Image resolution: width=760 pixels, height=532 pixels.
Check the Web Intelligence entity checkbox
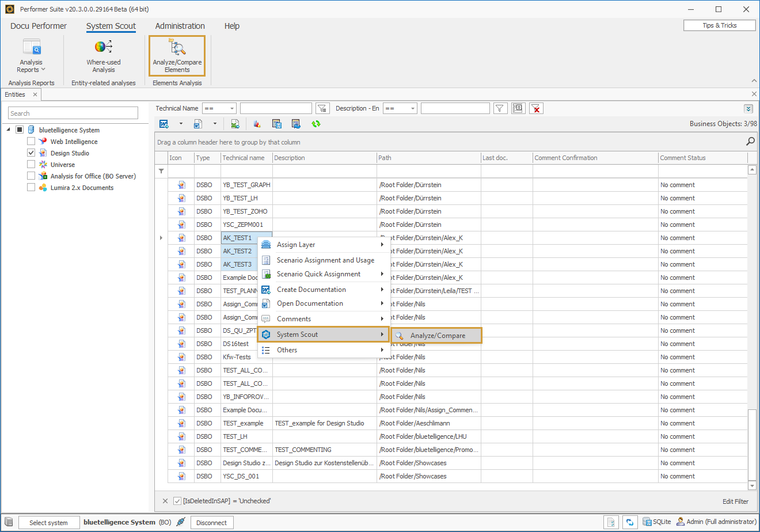pyautogui.click(x=31, y=141)
